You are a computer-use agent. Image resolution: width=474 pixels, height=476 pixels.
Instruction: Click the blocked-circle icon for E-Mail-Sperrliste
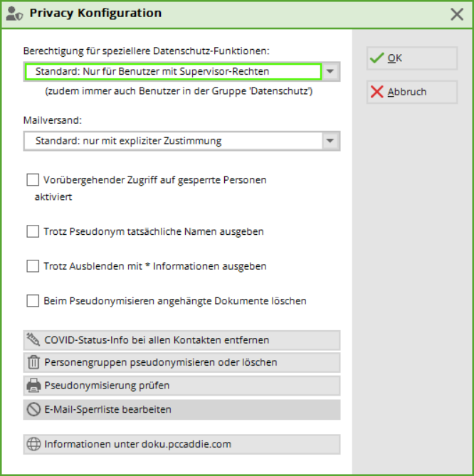[33, 410]
